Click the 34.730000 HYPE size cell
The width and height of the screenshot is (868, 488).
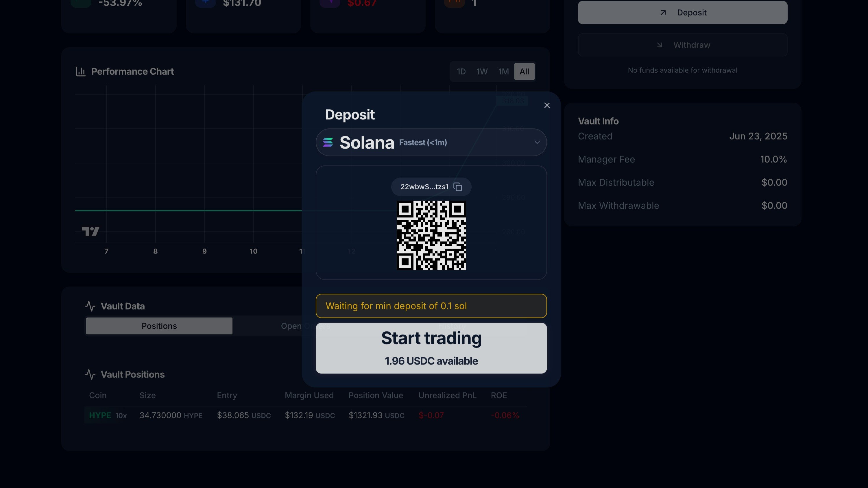click(x=171, y=415)
